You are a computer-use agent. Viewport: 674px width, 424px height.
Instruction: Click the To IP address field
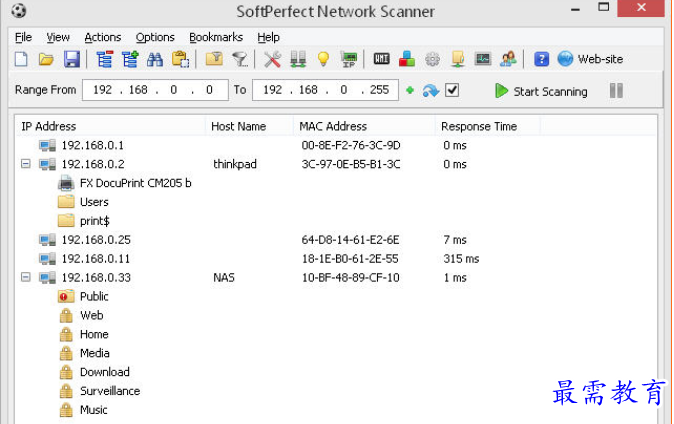tap(325, 90)
